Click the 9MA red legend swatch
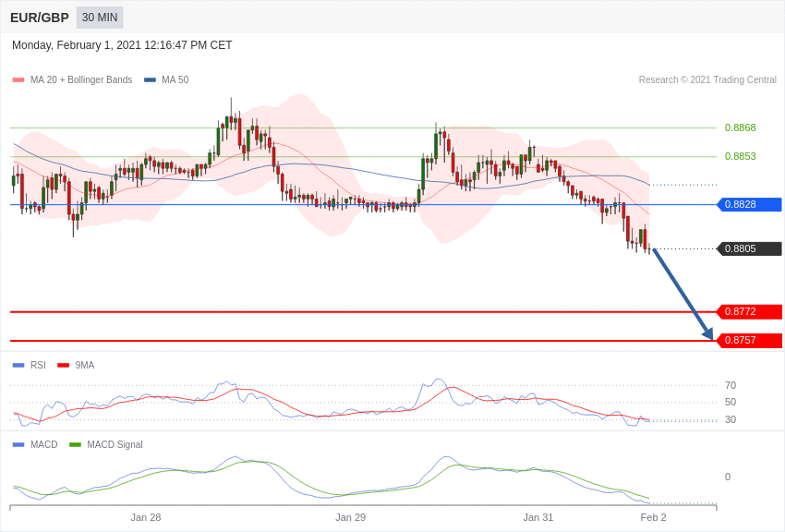The width and height of the screenshot is (785, 532). (x=64, y=366)
